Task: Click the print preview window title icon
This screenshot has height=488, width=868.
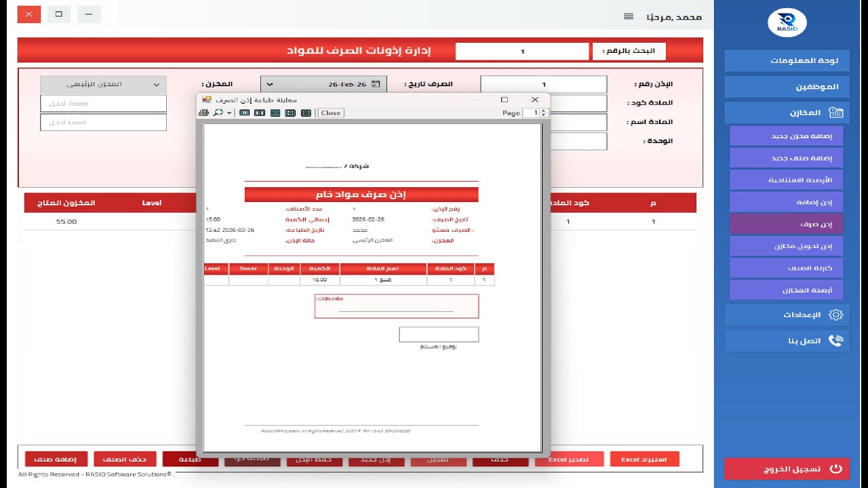Action: [x=207, y=100]
